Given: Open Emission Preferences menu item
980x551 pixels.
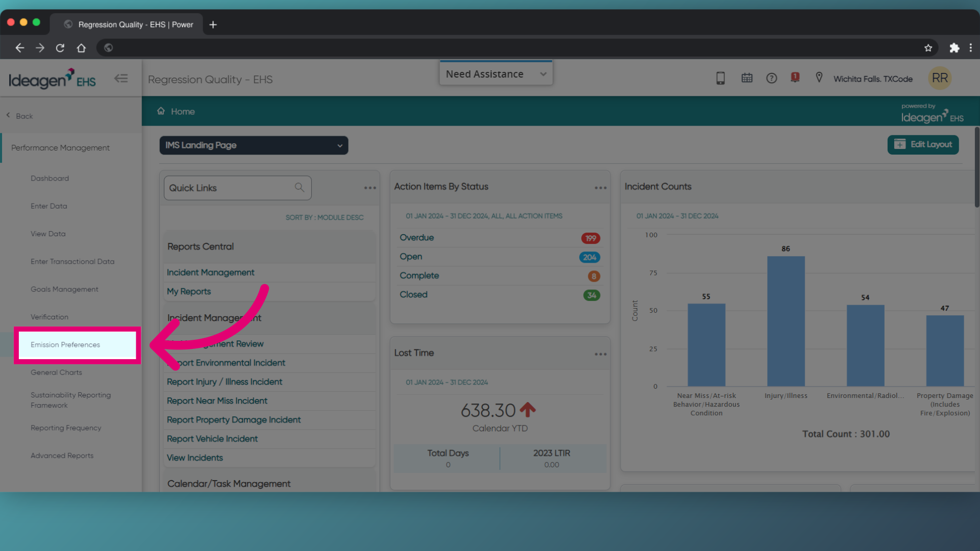Looking at the screenshot, I should [77, 345].
